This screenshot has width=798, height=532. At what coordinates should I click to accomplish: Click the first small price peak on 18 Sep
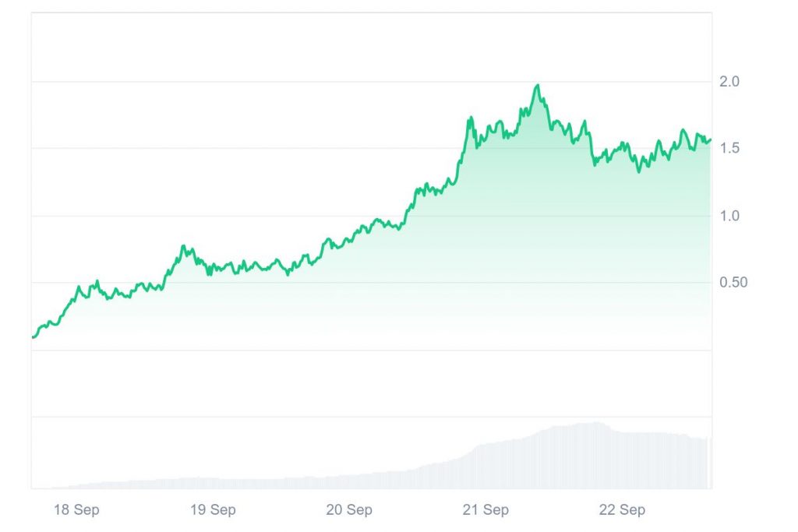pyautogui.click(x=79, y=287)
